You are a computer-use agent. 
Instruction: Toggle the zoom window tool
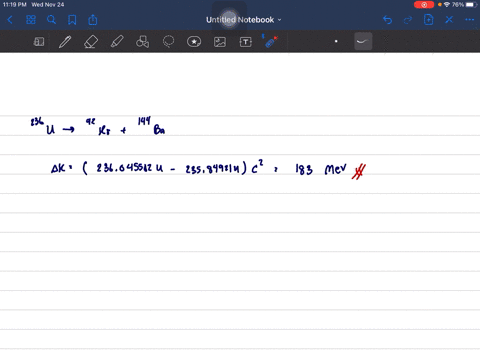pyautogui.click(x=39, y=42)
